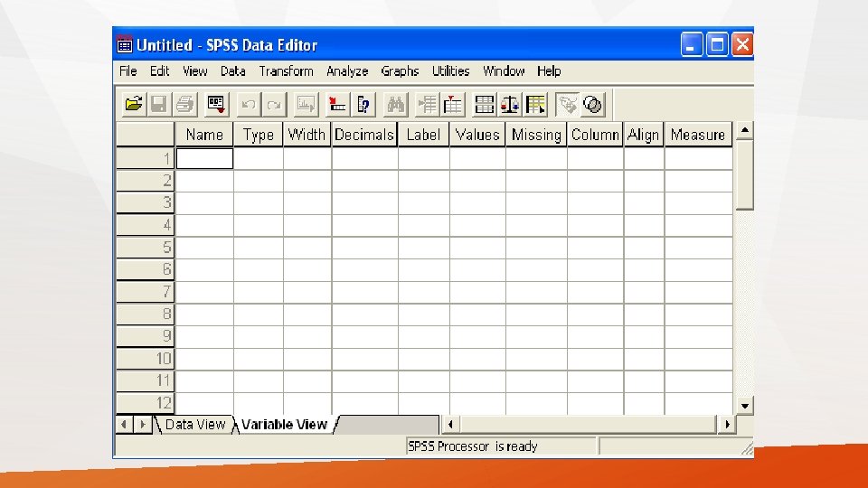Click the tab scroll left arrow
The image size is (868, 488).
click(125, 425)
